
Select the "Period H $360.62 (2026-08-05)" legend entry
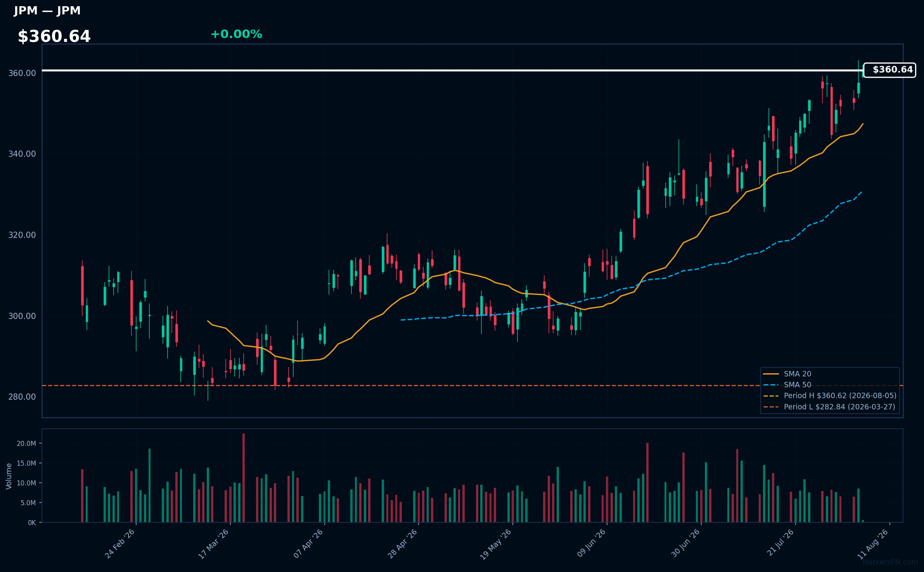[x=840, y=395]
